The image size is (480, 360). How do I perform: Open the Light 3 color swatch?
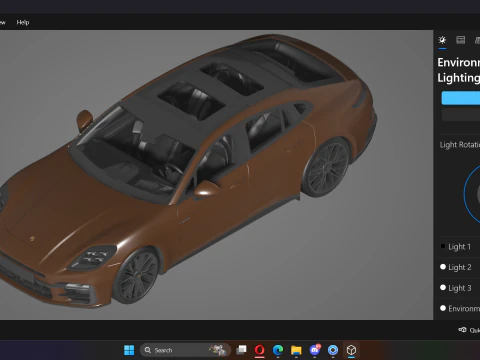[x=443, y=287]
